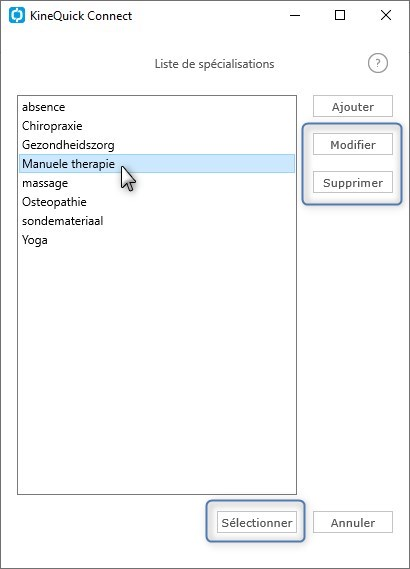The width and height of the screenshot is (410, 569).
Task: Select the Manuele therapie item
Action: coord(157,164)
